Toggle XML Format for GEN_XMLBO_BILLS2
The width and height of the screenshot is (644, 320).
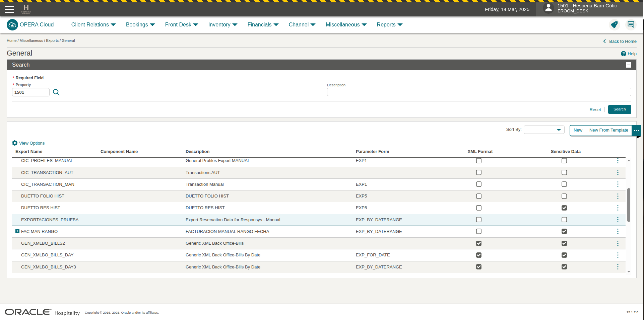pos(478,243)
